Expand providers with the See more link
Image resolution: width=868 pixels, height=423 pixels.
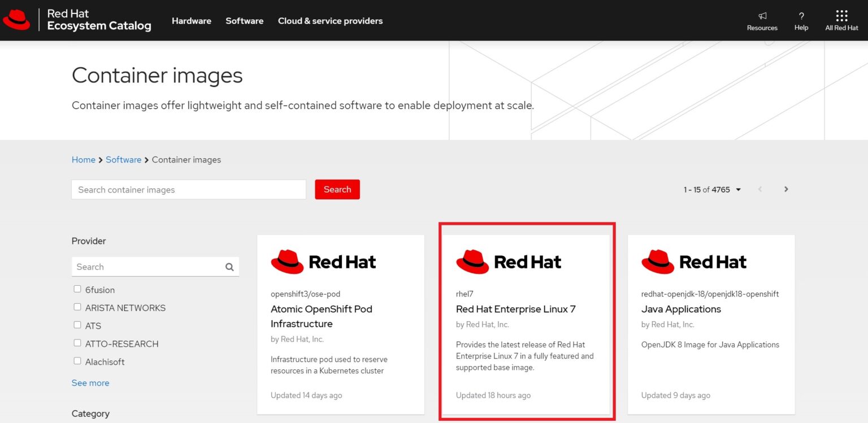click(x=90, y=382)
